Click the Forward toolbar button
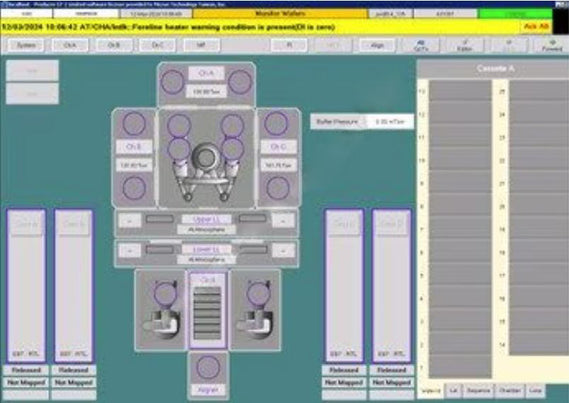The width and height of the screenshot is (569, 403). [x=552, y=45]
